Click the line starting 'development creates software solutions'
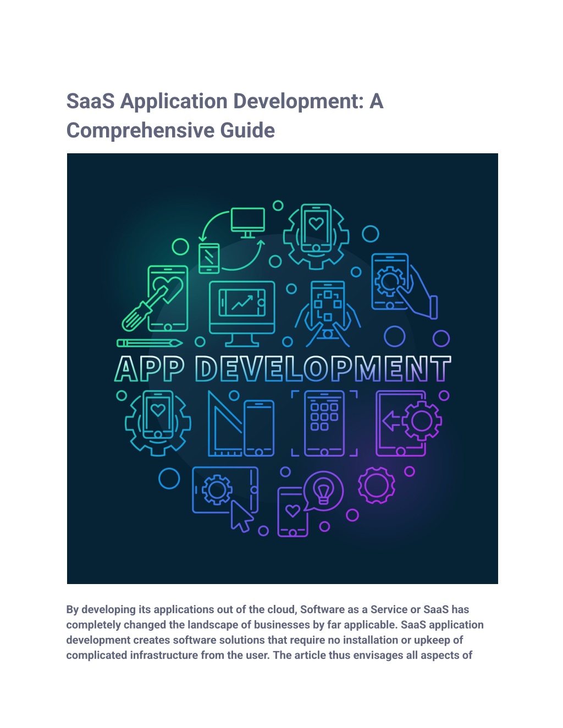The height and width of the screenshot is (728, 563). 264,640
